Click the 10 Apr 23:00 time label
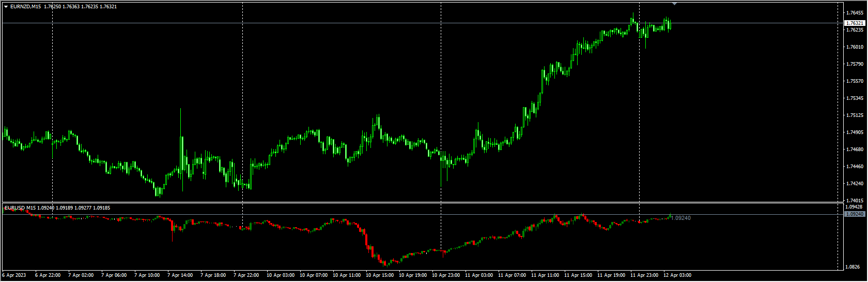 tap(446, 275)
